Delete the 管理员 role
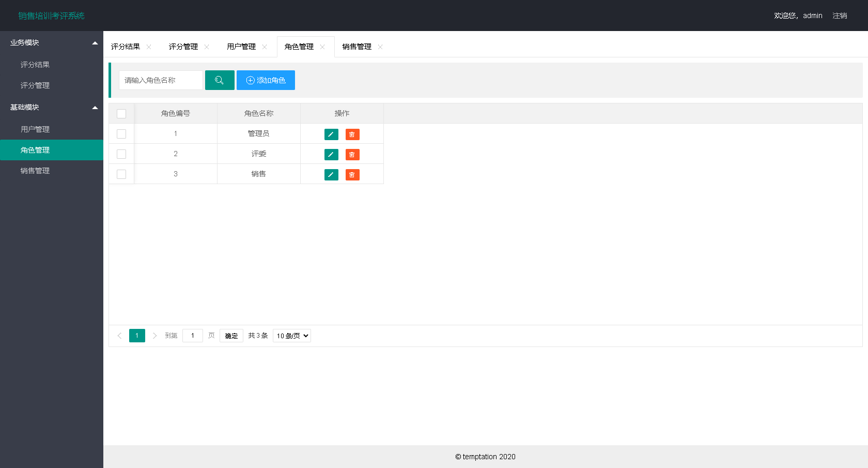868x468 pixels. 352,134
